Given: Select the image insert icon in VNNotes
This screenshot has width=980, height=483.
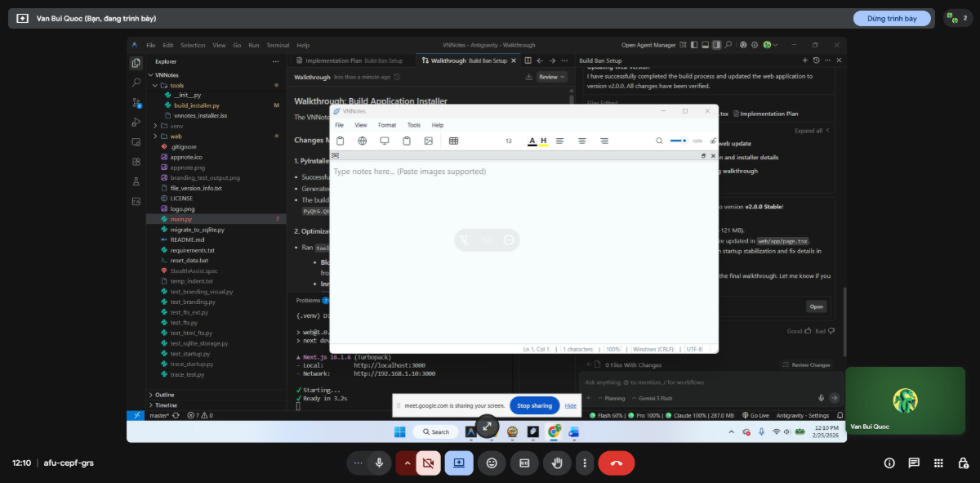Looking at the screenshot, I should (428, 141).
